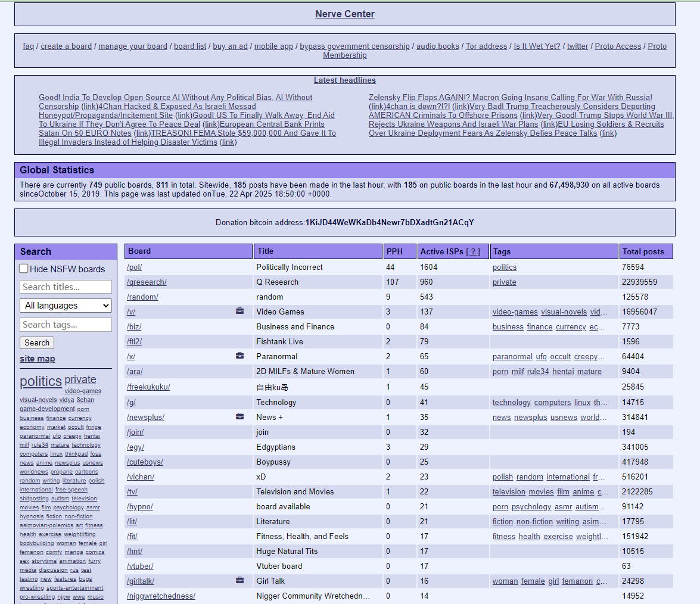Screen dimensions: 700x604
Task: Open bypass government censorship link
Action: (354, 46)
